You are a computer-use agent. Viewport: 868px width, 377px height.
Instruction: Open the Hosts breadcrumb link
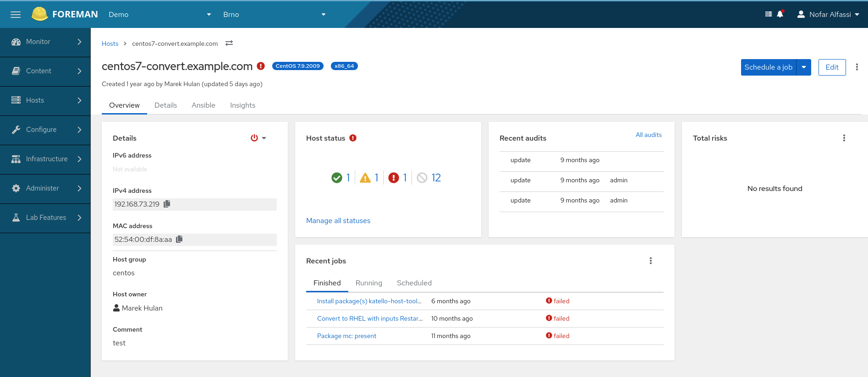point(110,44)
